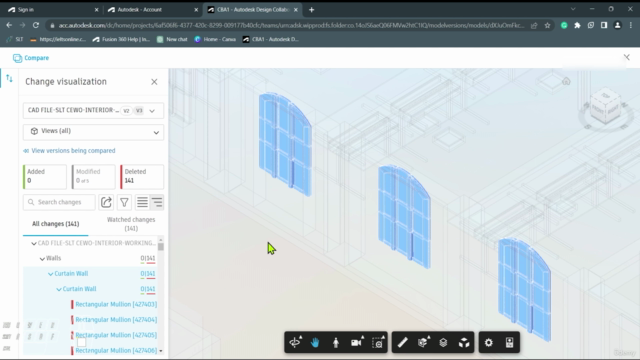Click scroll down arrow in changes list
Image resolution: width=640 pixels, height=360 pixels.
click(x=161, y=351)
